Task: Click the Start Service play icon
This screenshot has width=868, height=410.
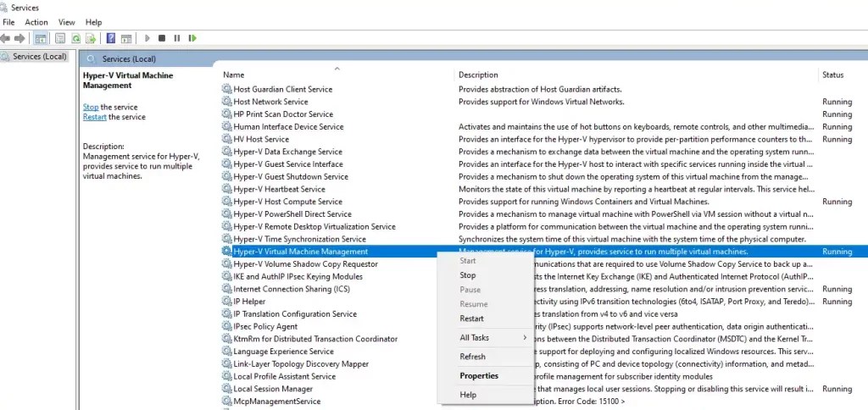Action: pyautogui.click(x=147, y=38)
